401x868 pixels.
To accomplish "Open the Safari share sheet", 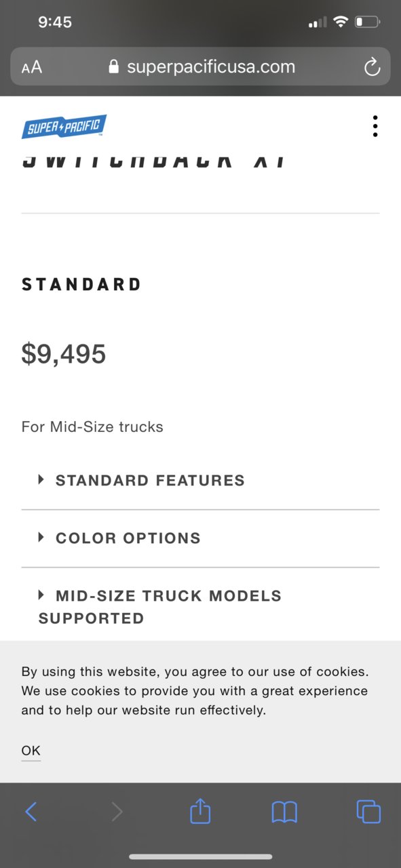I will coord(200,810).
